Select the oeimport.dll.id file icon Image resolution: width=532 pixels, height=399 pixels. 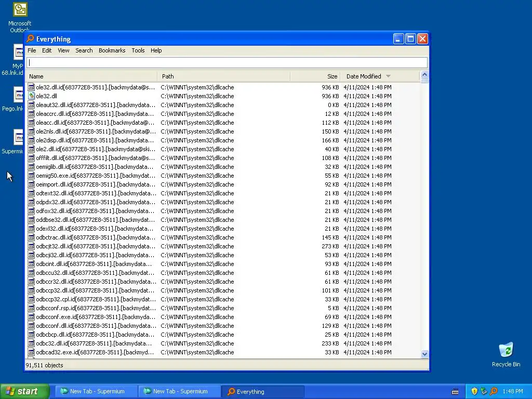coord(31,184)
